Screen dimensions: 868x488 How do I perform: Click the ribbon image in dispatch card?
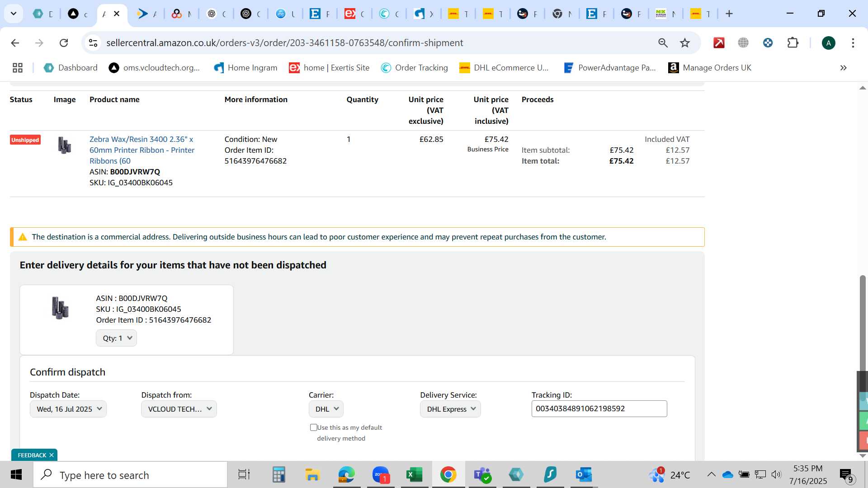click(x=60, y=308)
